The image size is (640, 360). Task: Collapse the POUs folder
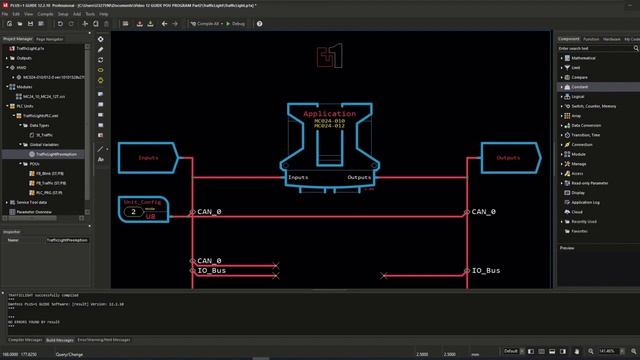tap(20, 164)
